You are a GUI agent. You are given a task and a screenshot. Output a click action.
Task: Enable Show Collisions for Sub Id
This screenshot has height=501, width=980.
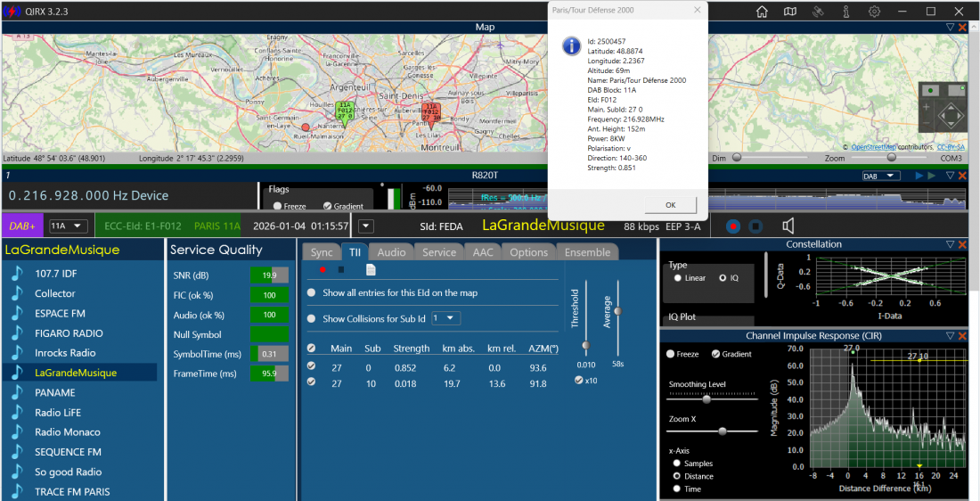[311, 319]
